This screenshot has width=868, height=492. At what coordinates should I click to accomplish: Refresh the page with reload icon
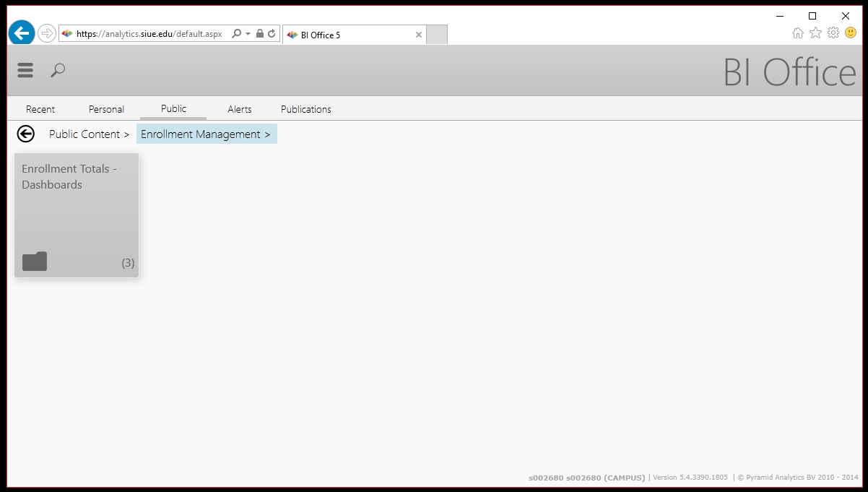272,34
